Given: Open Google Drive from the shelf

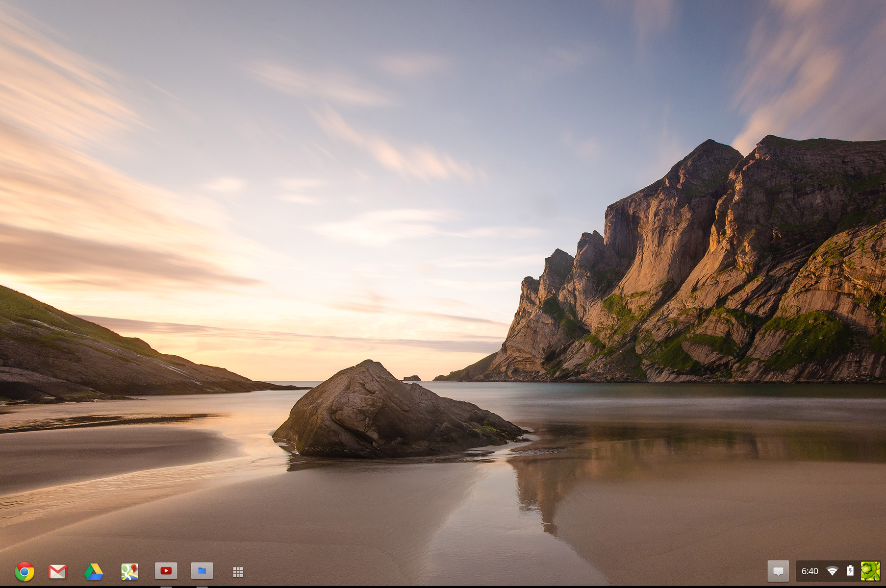Looking at the screenshot, I should pos(94,571).
